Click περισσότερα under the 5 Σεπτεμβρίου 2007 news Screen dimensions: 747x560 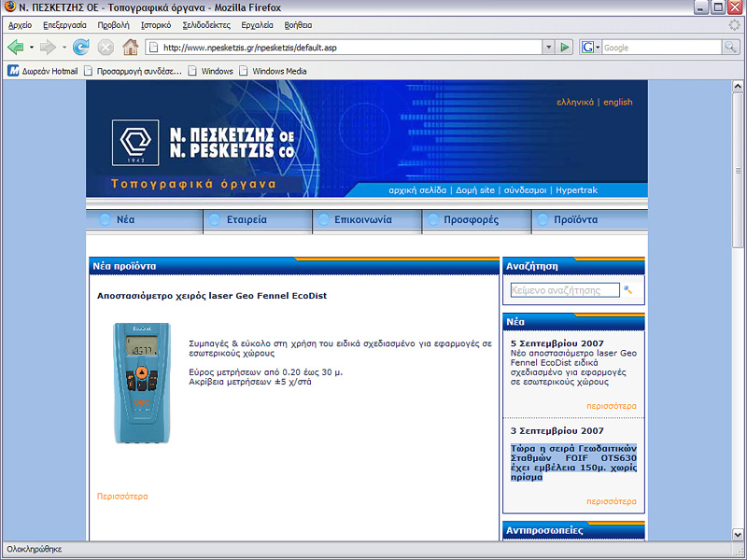[612, 406]
